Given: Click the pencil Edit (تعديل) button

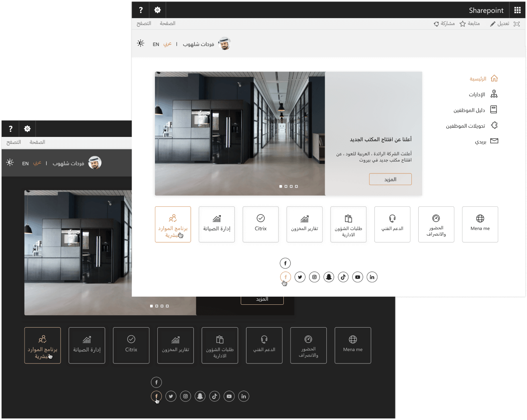Looking at the screenshot, I should tap(499, 24).
